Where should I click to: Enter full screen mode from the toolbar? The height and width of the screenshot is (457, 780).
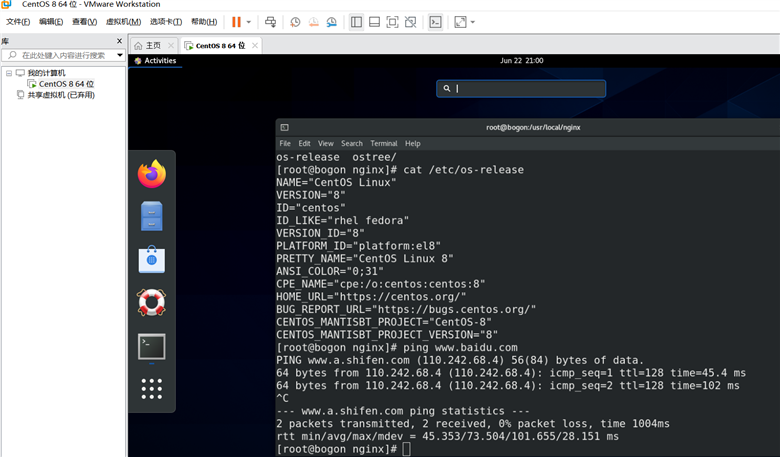(x=392, y=22)
